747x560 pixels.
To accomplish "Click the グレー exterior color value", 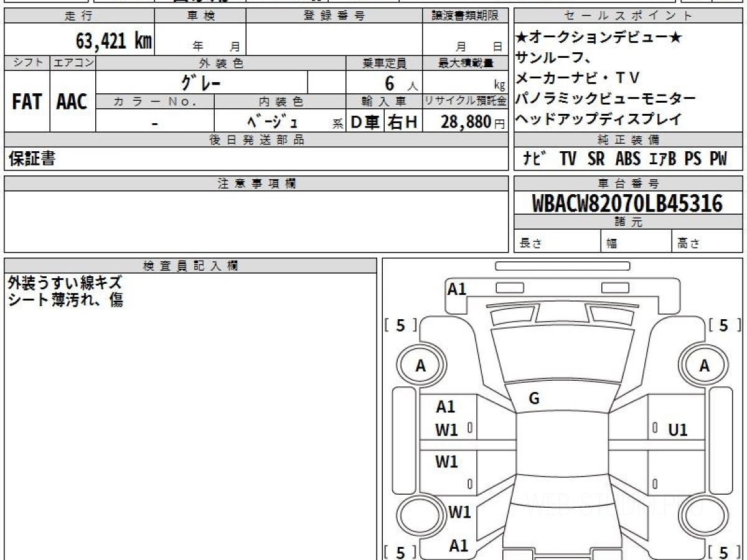I will coord(202,82).
